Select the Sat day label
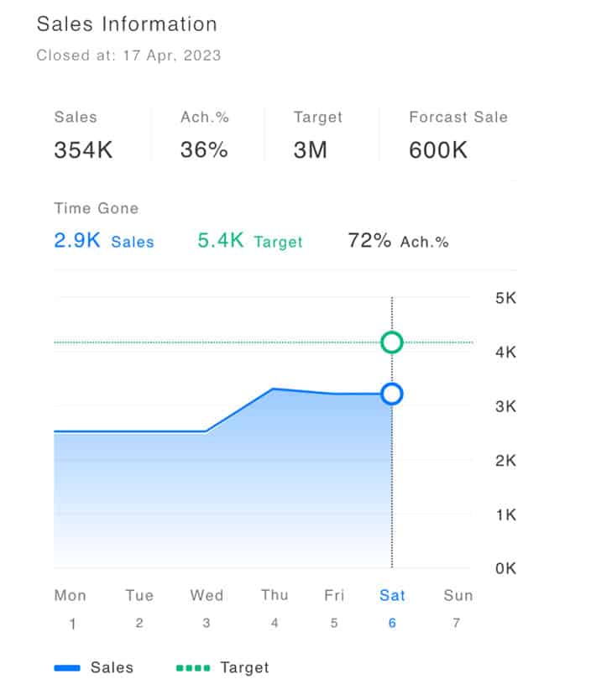 (392, 595)
